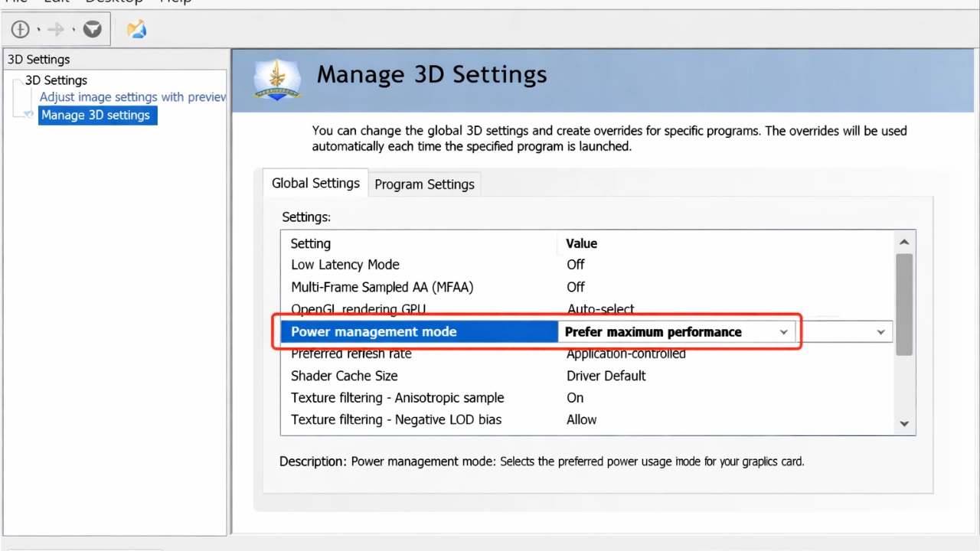Click the scroll-up arrow on the settings list scrollbar

click(x=903, y=241)
